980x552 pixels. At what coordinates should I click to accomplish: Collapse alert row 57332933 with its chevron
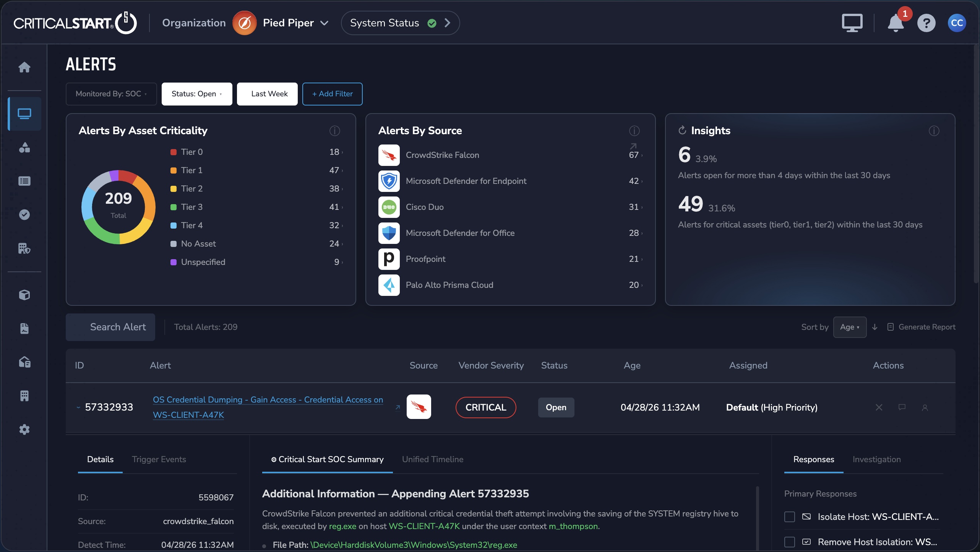click(x=78, y=408)
